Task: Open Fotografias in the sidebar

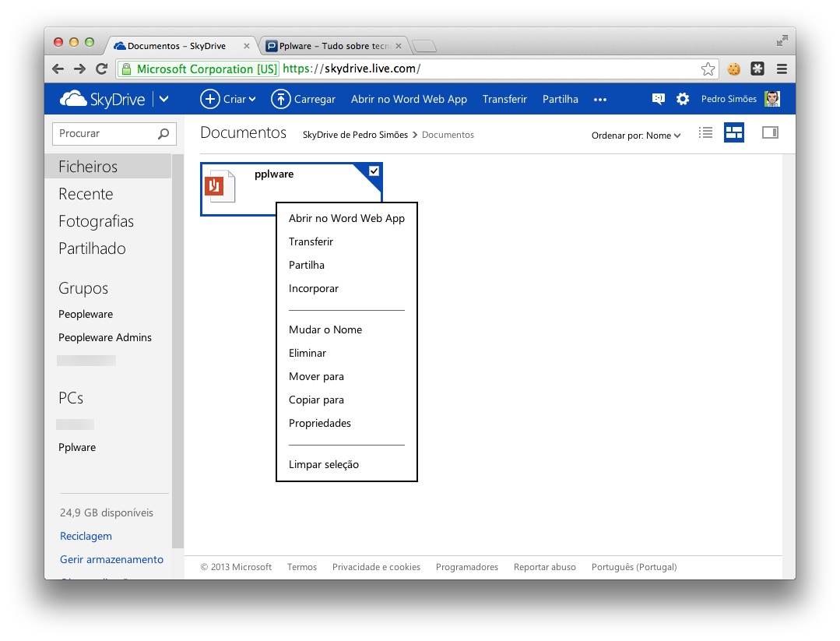Action: 96,221
